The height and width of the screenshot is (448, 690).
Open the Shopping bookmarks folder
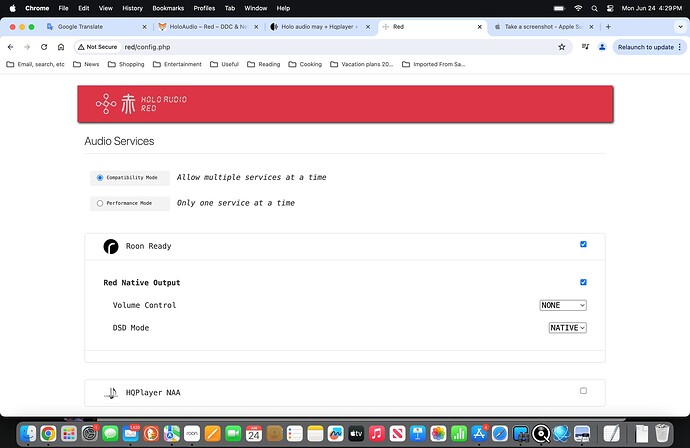(x=126, y=64)
